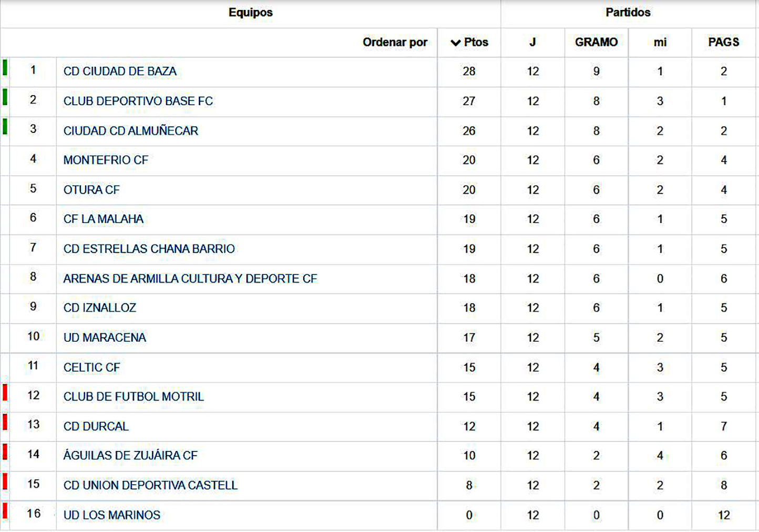
Task: Click the mi column header
Action: coord(660,43)
